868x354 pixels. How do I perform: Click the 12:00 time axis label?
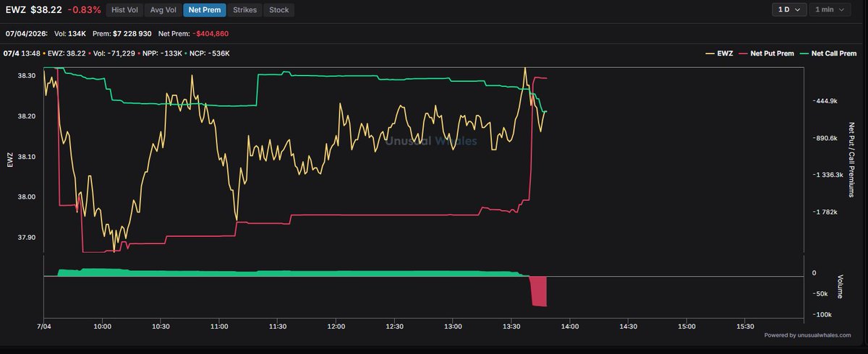point(336,327)
